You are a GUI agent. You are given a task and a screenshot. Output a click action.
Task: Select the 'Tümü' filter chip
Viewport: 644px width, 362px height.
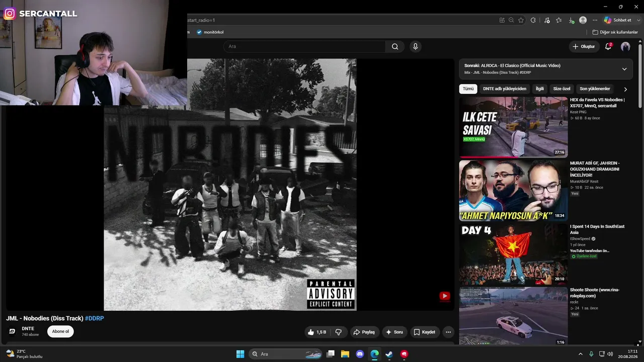tap(468, 89)
